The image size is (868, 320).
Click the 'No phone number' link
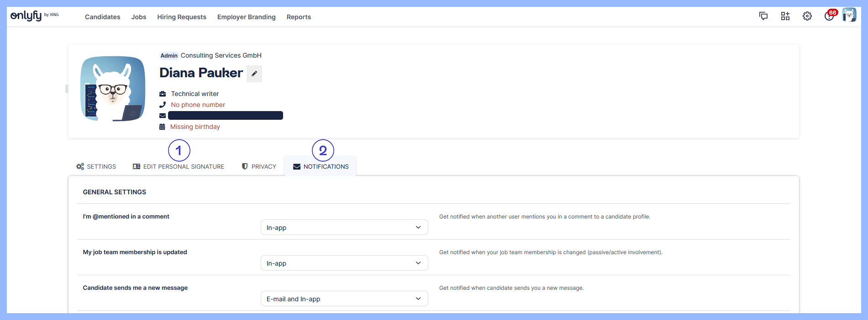(x=198, y=105)
